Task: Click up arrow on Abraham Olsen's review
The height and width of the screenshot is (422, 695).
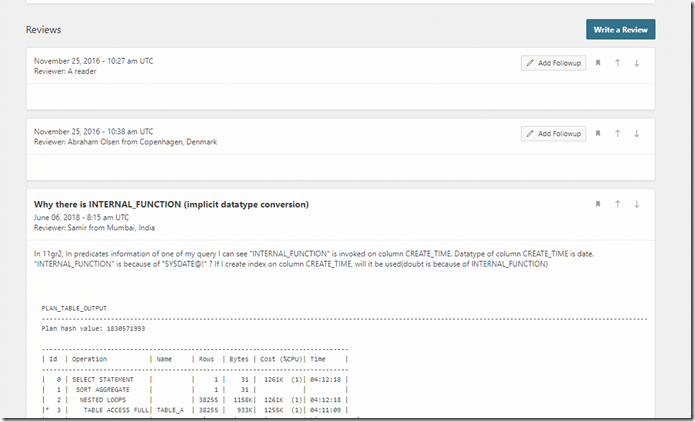Action: 618,133
